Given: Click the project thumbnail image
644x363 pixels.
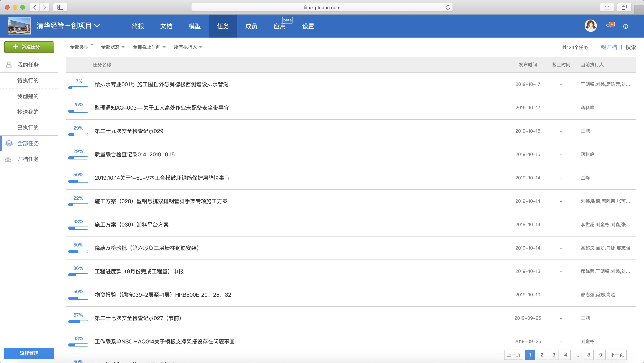Looking at the screenshot, I should 19,26.
